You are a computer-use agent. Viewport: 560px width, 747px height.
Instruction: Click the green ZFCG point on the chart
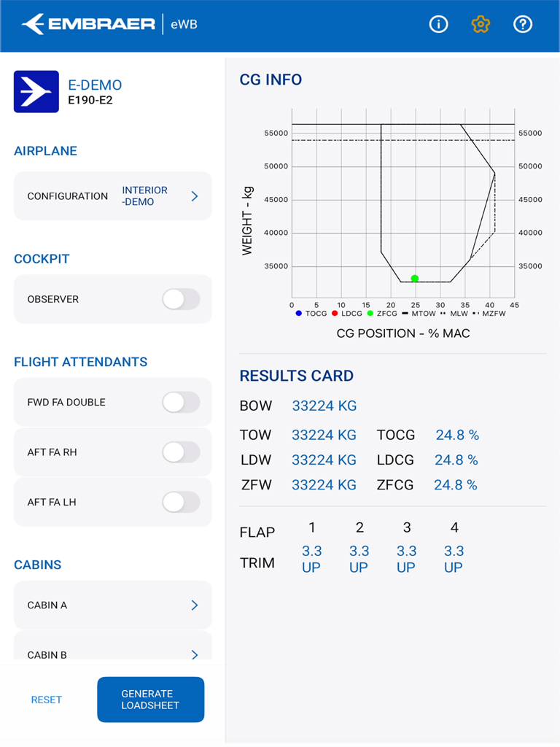414,278
